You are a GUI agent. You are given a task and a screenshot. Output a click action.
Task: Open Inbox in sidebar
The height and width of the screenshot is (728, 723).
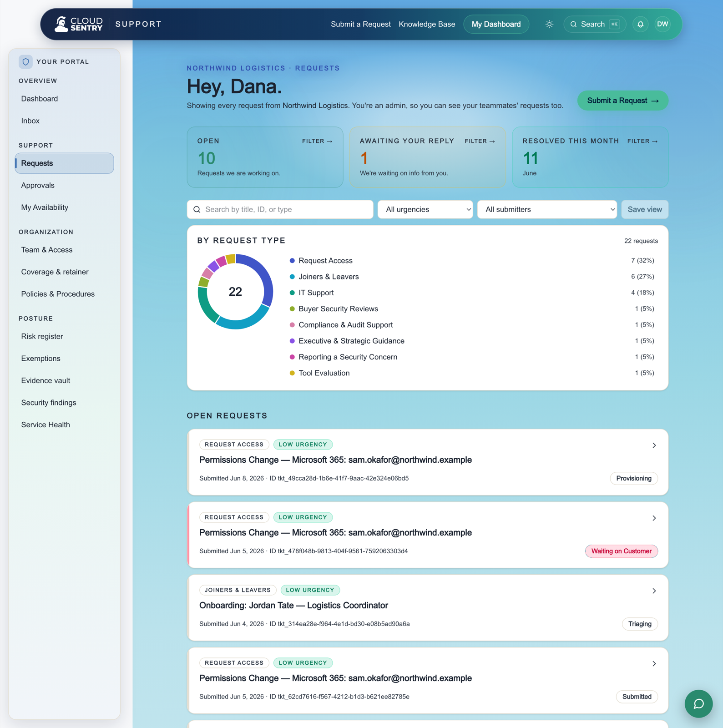pos(64,121)
